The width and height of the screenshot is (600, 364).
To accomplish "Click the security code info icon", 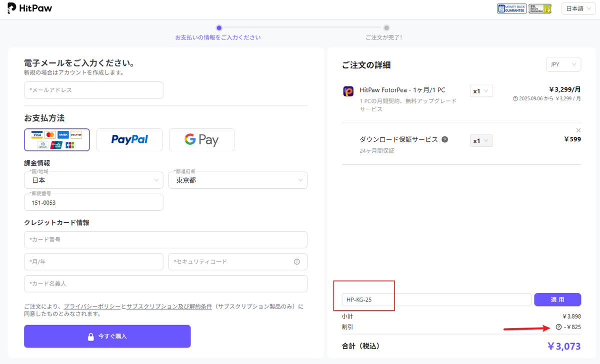I will 297,262.
